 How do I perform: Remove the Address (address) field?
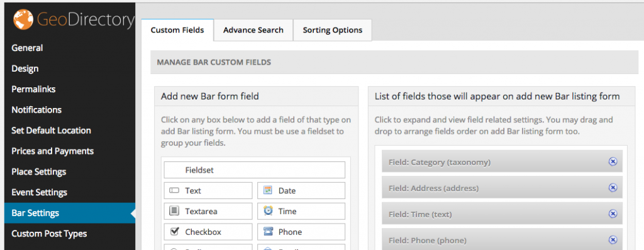(x=613, y=188)
